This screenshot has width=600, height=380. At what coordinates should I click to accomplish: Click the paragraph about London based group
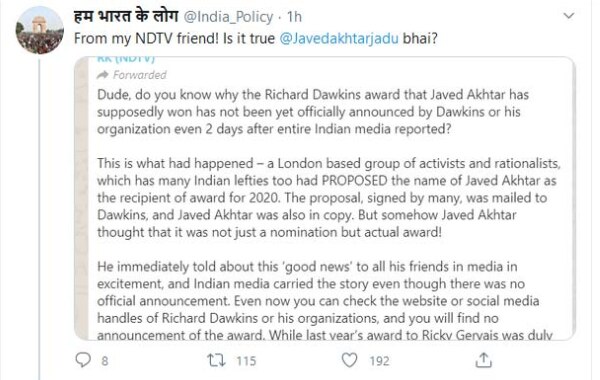329,198
